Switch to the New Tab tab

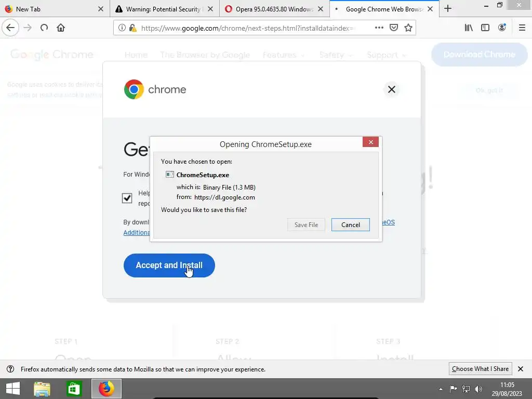55,9
